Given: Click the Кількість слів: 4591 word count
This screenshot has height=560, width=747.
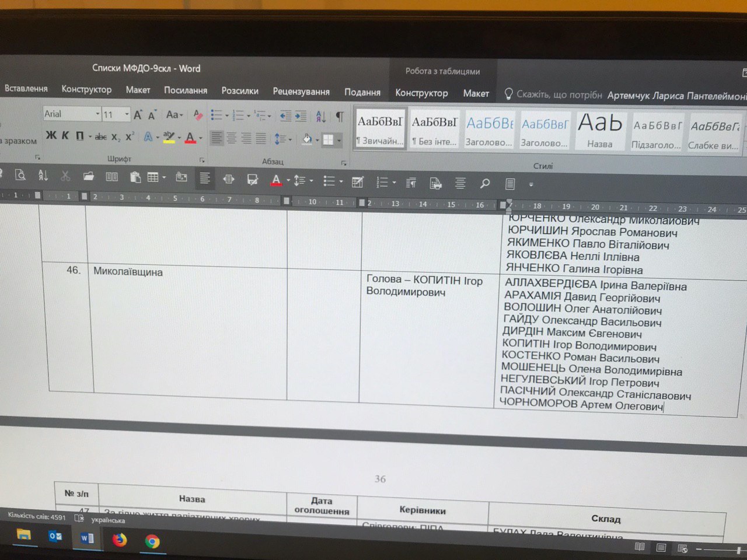Looking at the screenshot, I should tap(37, 516).
